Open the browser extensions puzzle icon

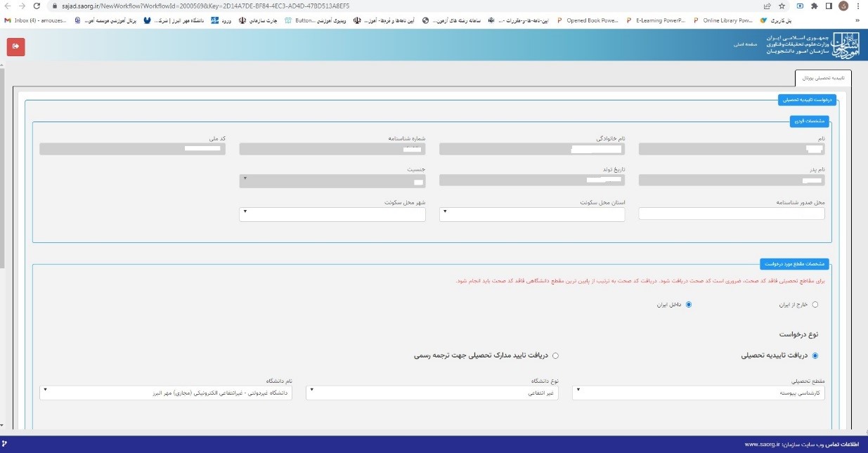pos(814,6)
